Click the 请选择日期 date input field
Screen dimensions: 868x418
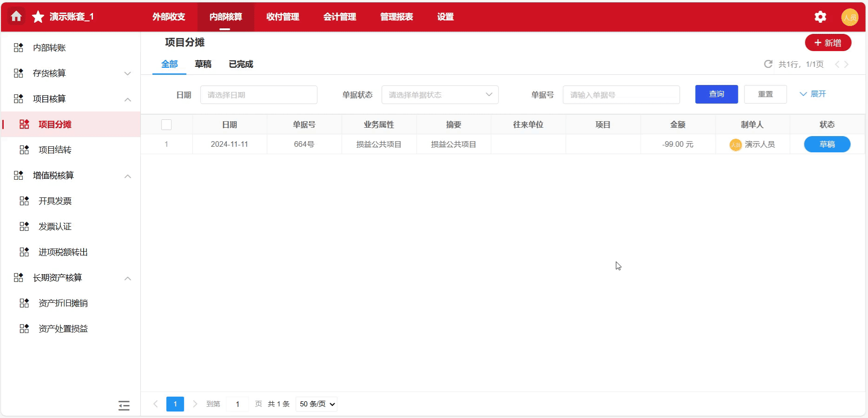(259, 94)
